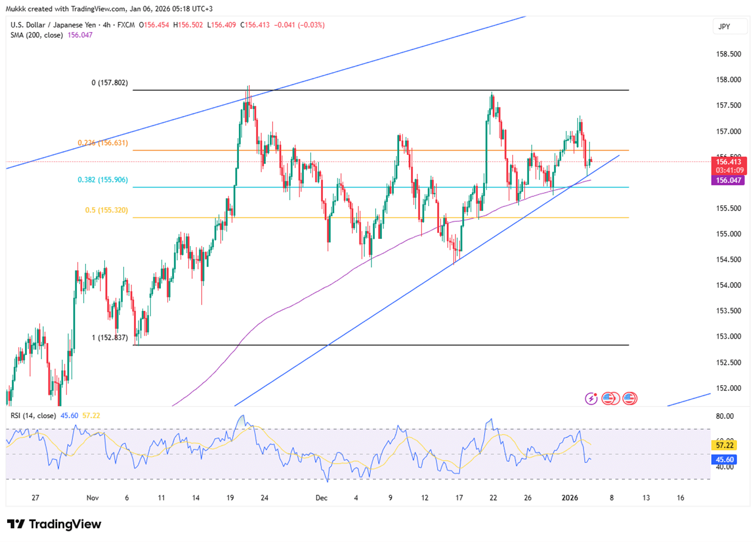756x542 pixels.
Task: Select the 0.236 (156.631) Fibonacci level label
Action: (103, 143)
